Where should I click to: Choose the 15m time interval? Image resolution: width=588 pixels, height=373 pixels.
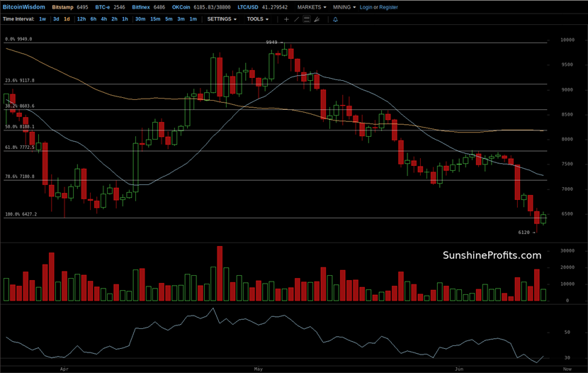[154, 19]
